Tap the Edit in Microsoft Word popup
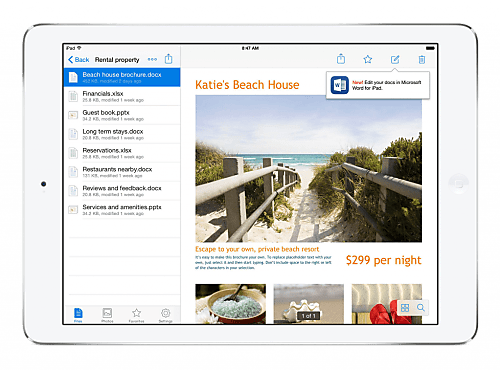The height and width of the screenshot is (370, 500). tap(378, 85)
